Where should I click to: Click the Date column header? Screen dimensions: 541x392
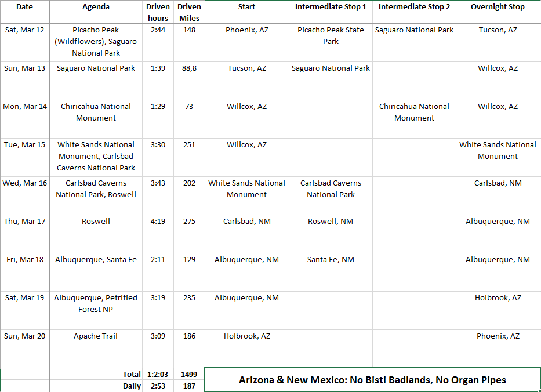(24, 7)
